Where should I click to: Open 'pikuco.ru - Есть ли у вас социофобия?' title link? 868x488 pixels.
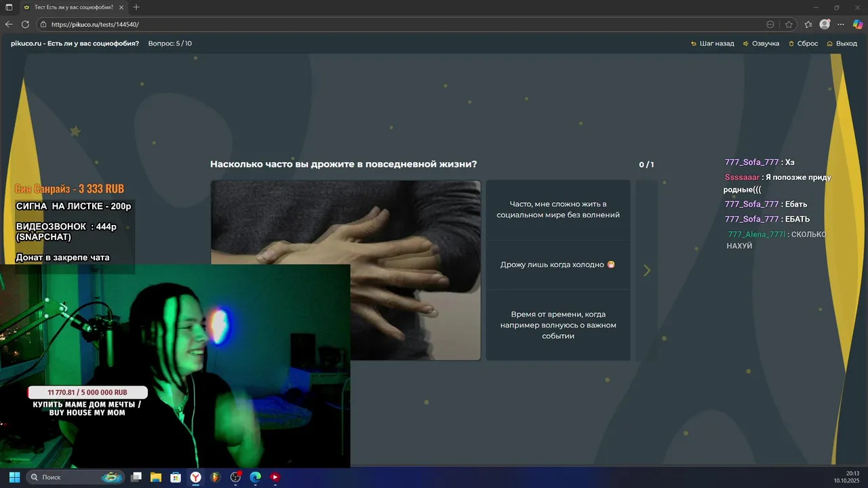coord(75,43)
